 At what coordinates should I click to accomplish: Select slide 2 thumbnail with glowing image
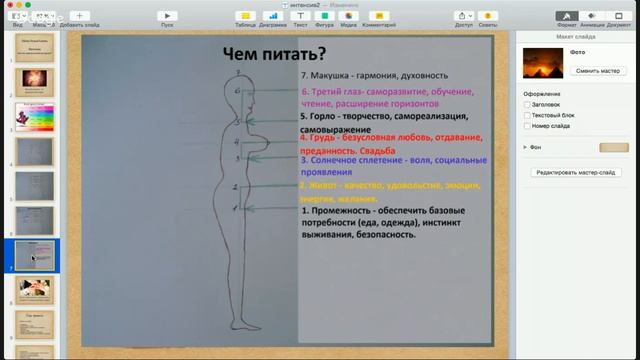click(x=35, y=82)
